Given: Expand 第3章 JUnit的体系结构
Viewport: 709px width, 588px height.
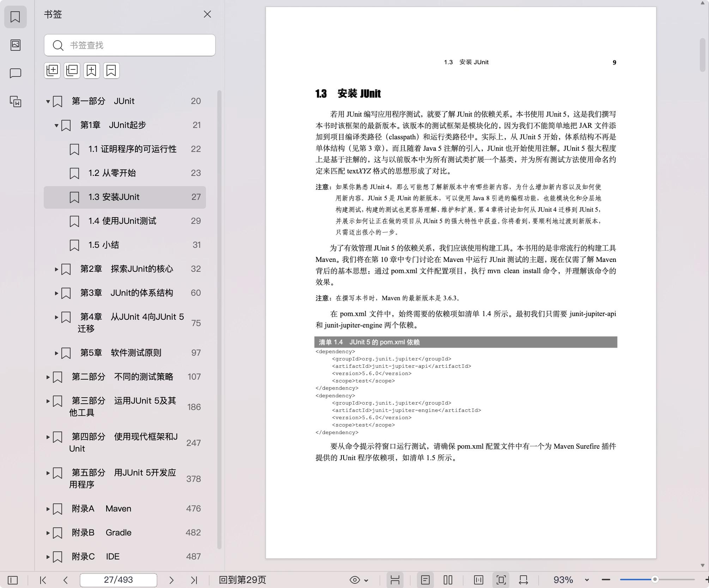Looking at the screenshot, I should click(56, 293).
